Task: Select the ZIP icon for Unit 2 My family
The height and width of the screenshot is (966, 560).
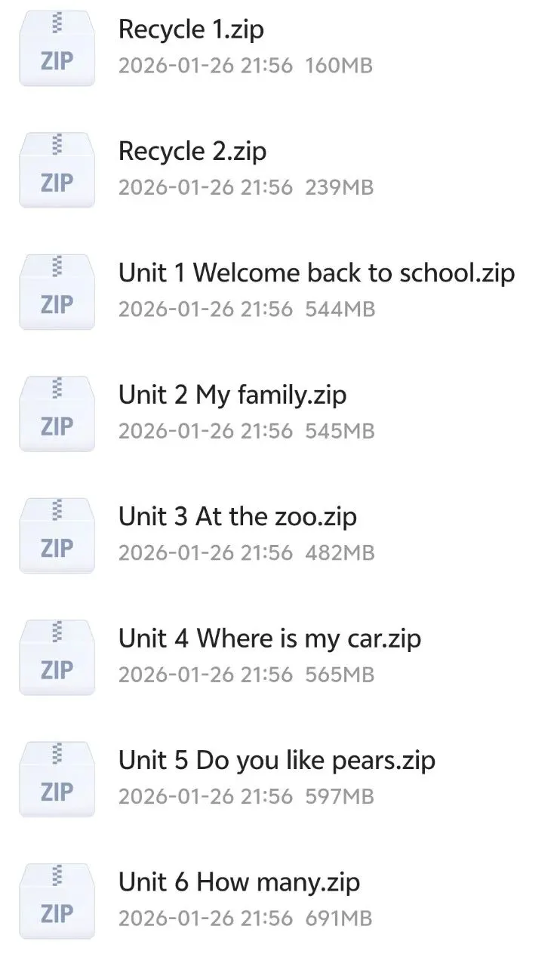Action: pos(57,414)
